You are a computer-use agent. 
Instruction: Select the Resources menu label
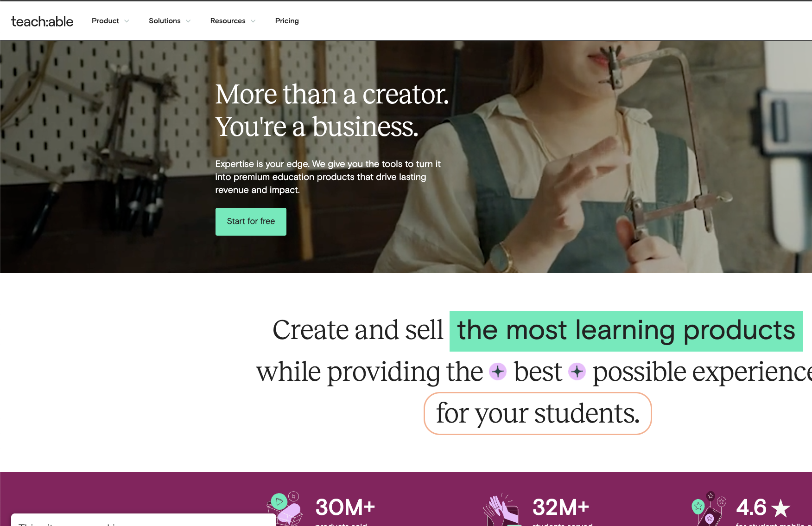click(228, 21)
